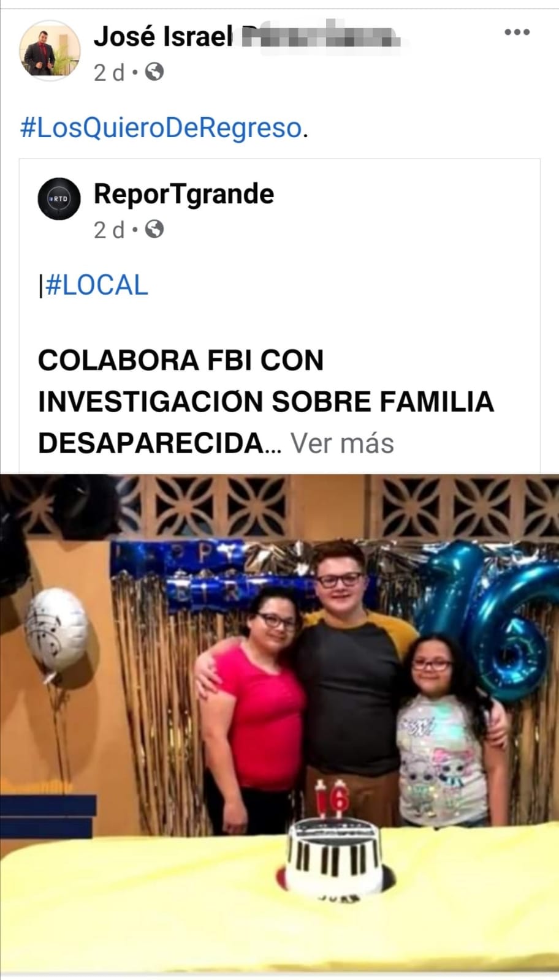This screenshot has height=980, width=559.
Task: Click the public globe icon under José Israel
Action: [154, 72]
